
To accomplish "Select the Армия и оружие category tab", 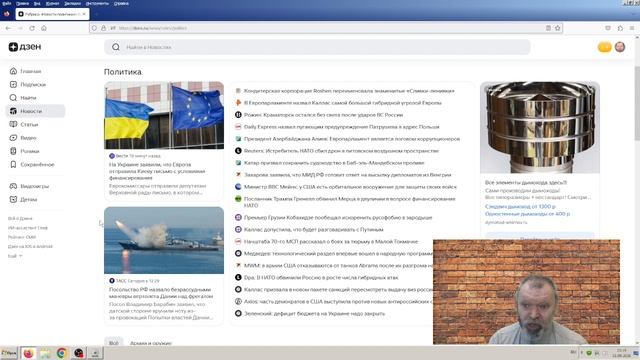I will click(151, 343).
